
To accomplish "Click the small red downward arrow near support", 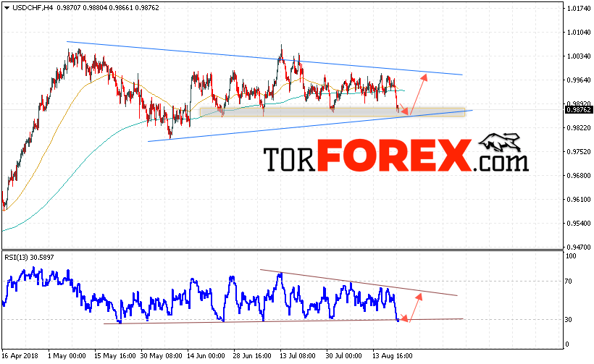I will [x=404, y=109].
